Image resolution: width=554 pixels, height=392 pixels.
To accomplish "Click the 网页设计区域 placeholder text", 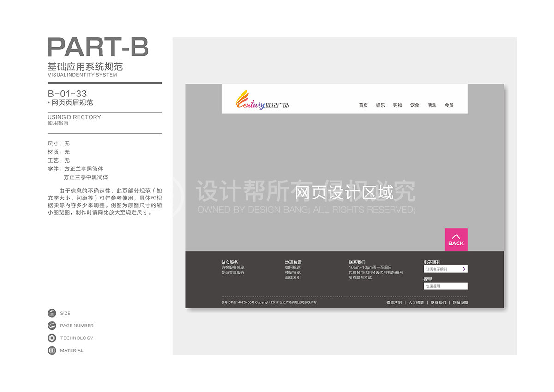I will click(344, 192).
